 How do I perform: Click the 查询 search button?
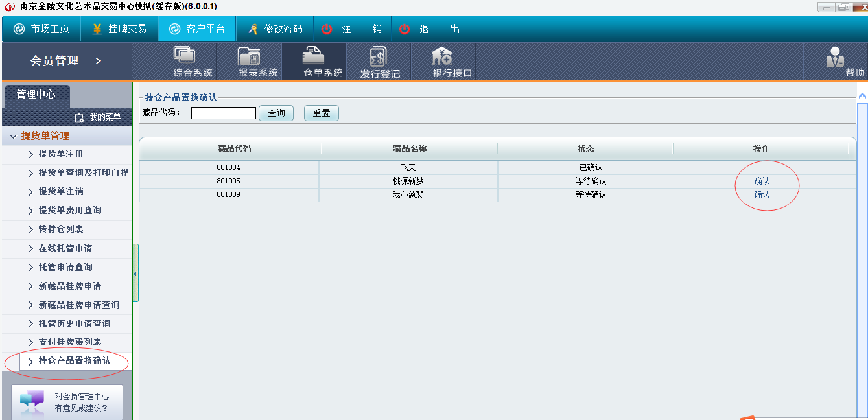click(276, 113)
